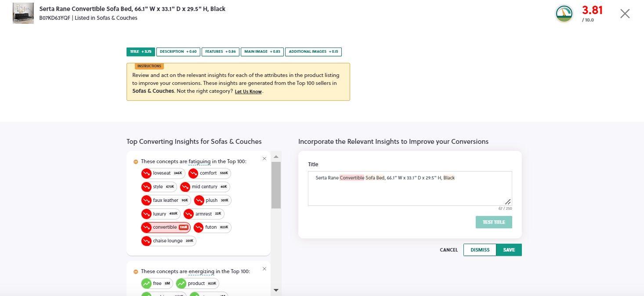Click the orange circle icon on the fatiguing card
Screen dimensions: 644x296
point(136,162)
